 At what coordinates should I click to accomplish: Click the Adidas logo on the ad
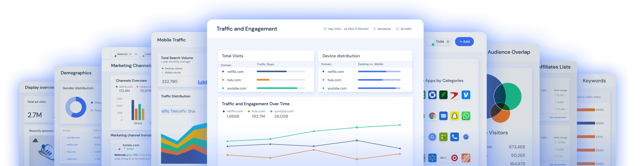(35, 140)
